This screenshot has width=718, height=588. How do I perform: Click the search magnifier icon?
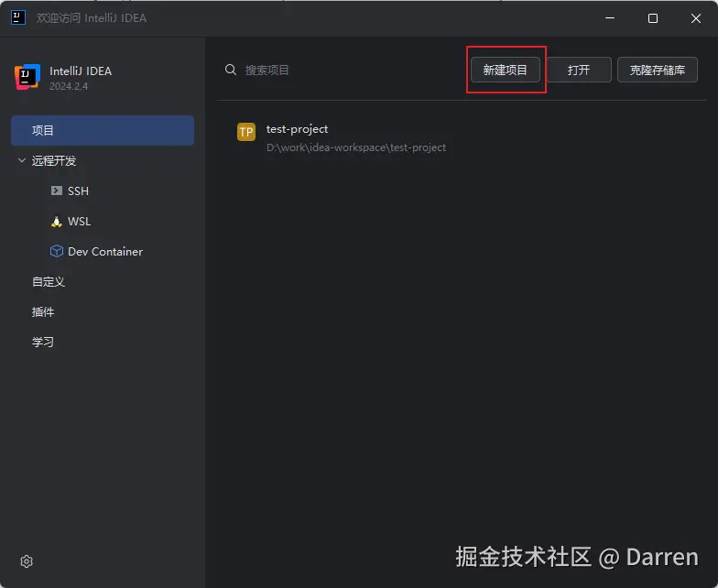(x=231, y=70)
